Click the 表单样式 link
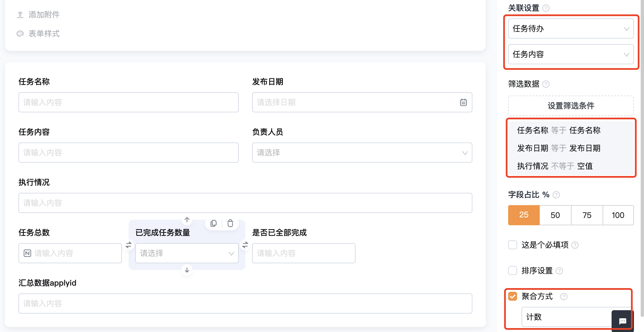This screenshot has height=332, width=644. pyautogui.click(x=44, y=34)
